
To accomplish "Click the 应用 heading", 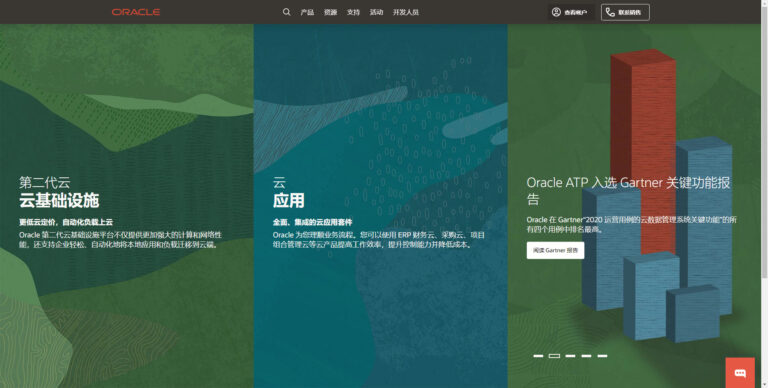I will click(x=288, y=200).
